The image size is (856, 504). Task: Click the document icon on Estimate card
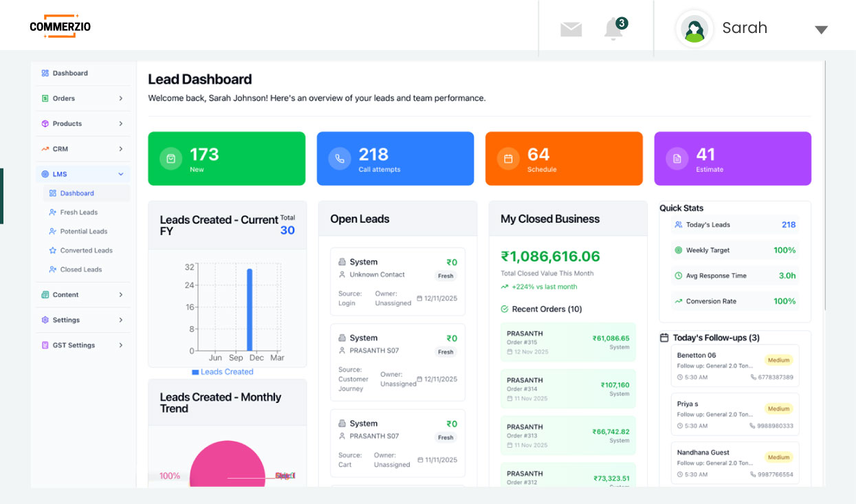[x=677, y=158]
